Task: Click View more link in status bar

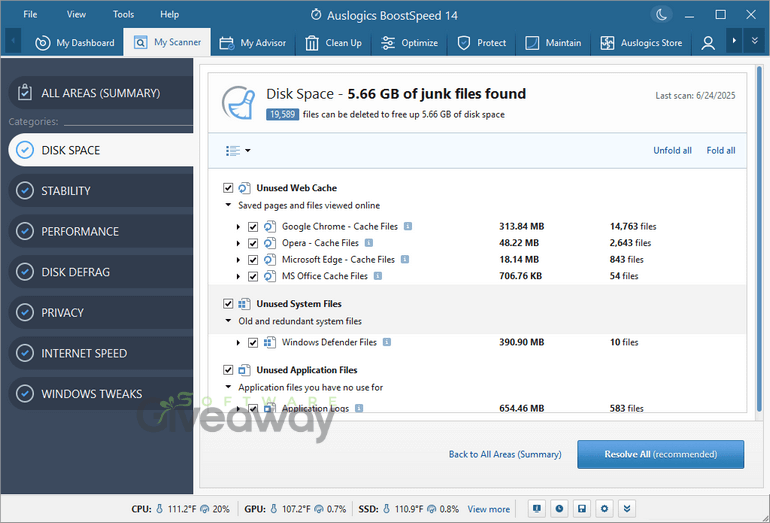Action: [489, 509]
